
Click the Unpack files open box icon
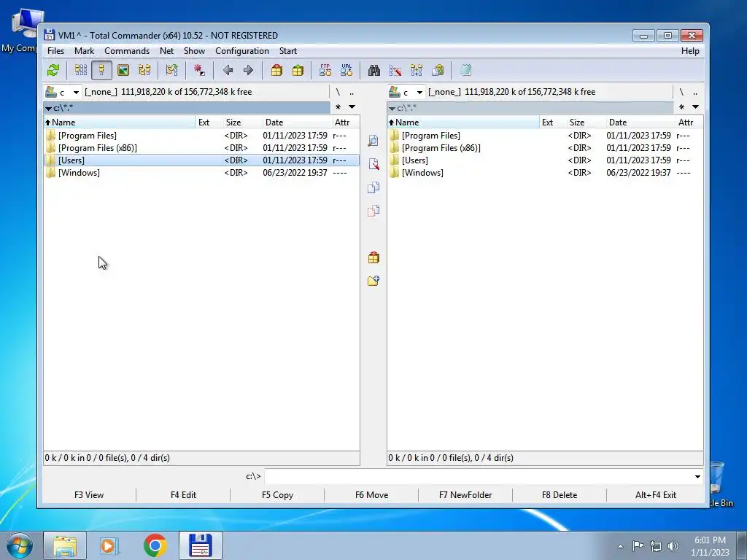coord(298,71)
